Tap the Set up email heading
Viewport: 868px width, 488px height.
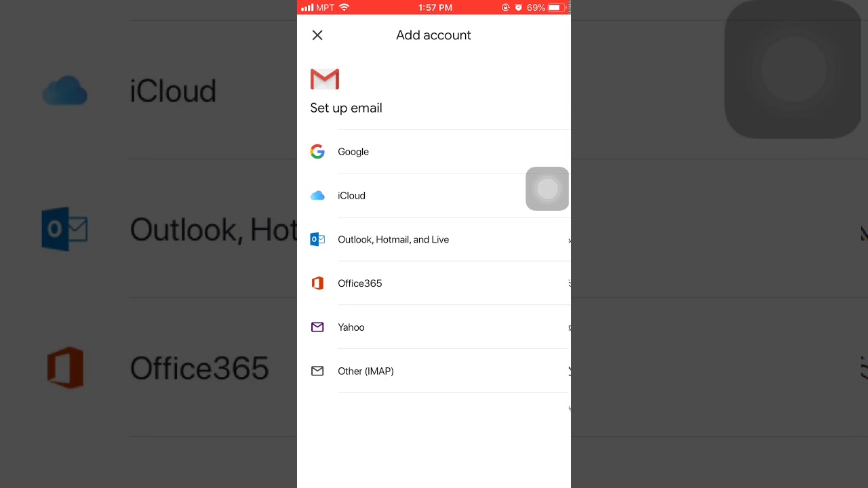pyautogui.click(x=346, y=108)
